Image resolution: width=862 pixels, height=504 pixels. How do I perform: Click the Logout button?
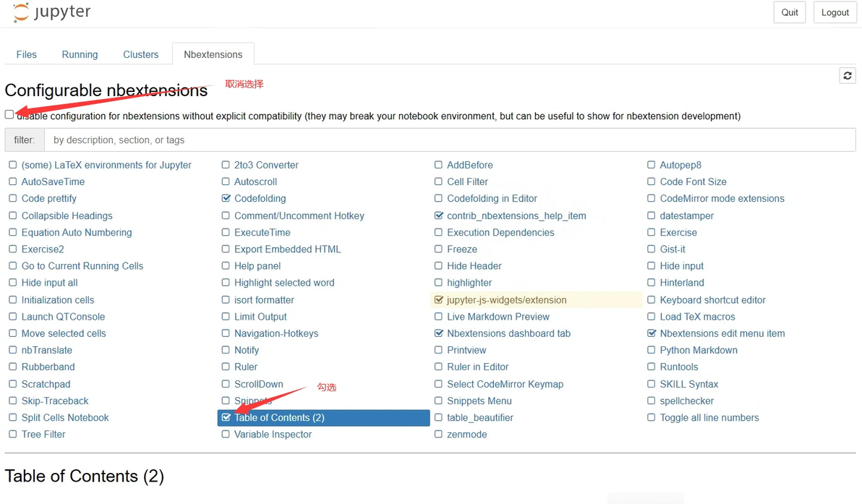click(835, 12)
